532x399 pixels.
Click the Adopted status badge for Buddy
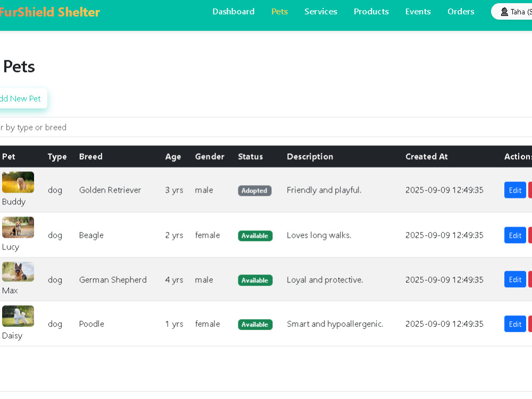(254, 190)
